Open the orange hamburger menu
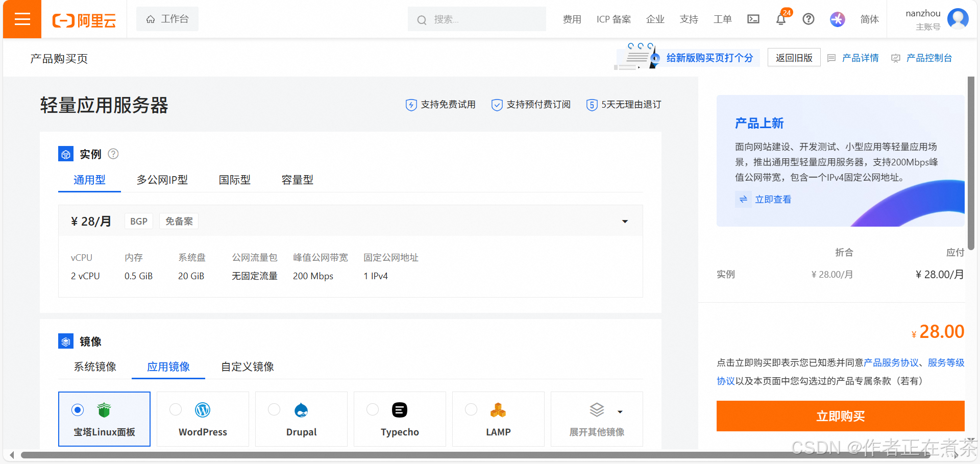The height and width of the screenshot is (464, 980). pyautogui.click(x=22, y=19)
